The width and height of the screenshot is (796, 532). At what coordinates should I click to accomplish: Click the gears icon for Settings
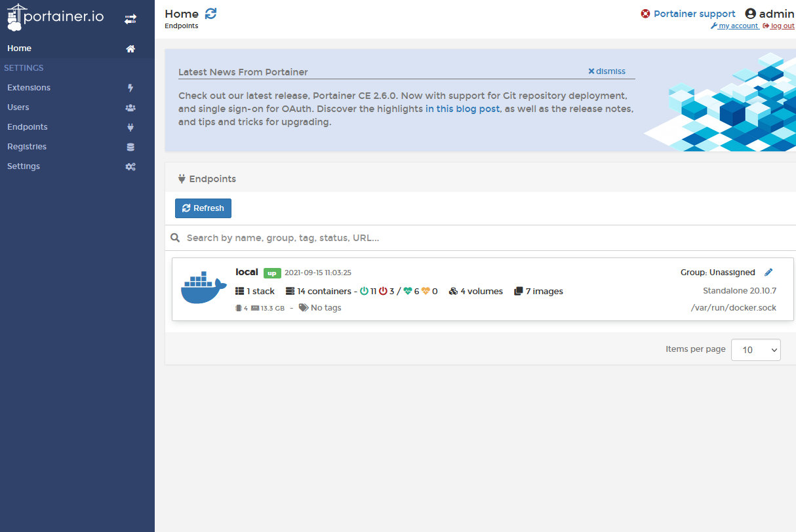[130, 166]
